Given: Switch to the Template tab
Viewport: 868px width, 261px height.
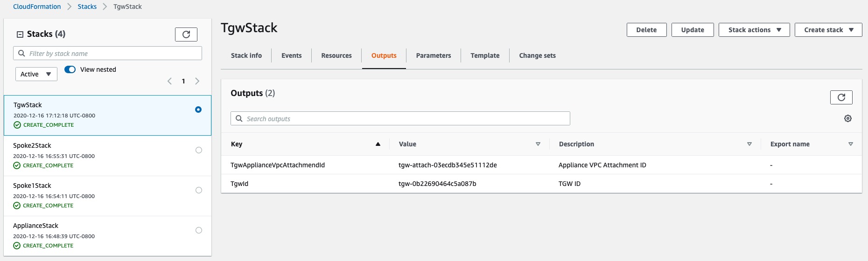Looking at the screenshot, I should point(485,55).
